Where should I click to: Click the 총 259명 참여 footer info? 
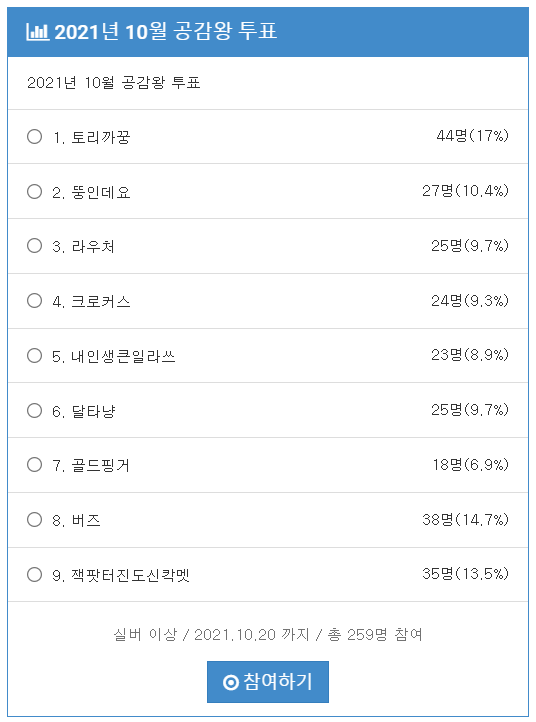[375, 635]
